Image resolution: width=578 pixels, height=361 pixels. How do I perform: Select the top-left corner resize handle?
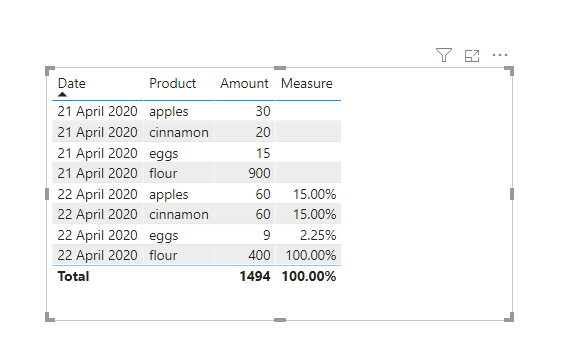click(x=50, y=71)
